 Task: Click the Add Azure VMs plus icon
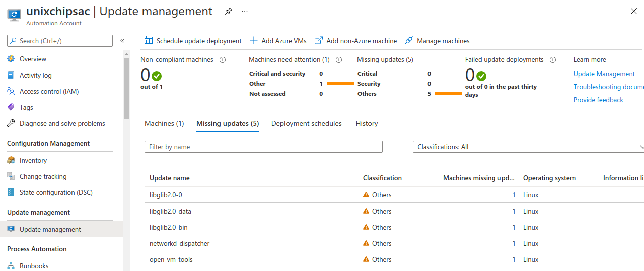pyautogui.click(x=254, y=40)
